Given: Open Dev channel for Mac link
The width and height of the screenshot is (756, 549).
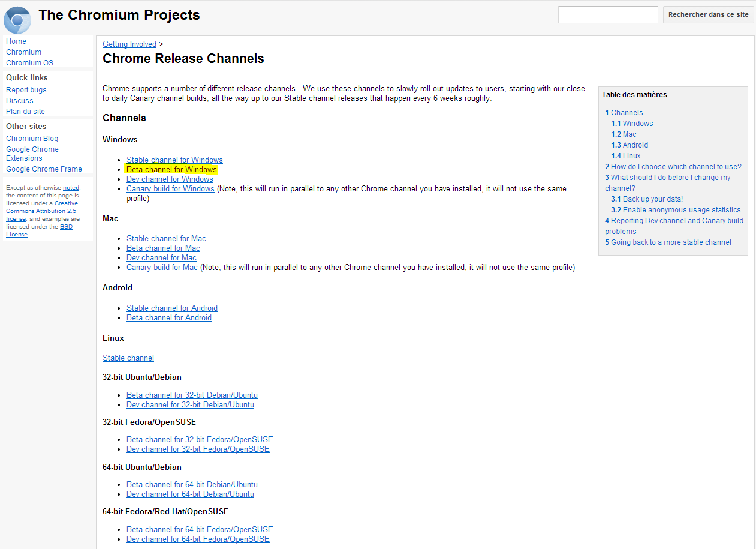Looking at the screenshot, I should [161, 258].
